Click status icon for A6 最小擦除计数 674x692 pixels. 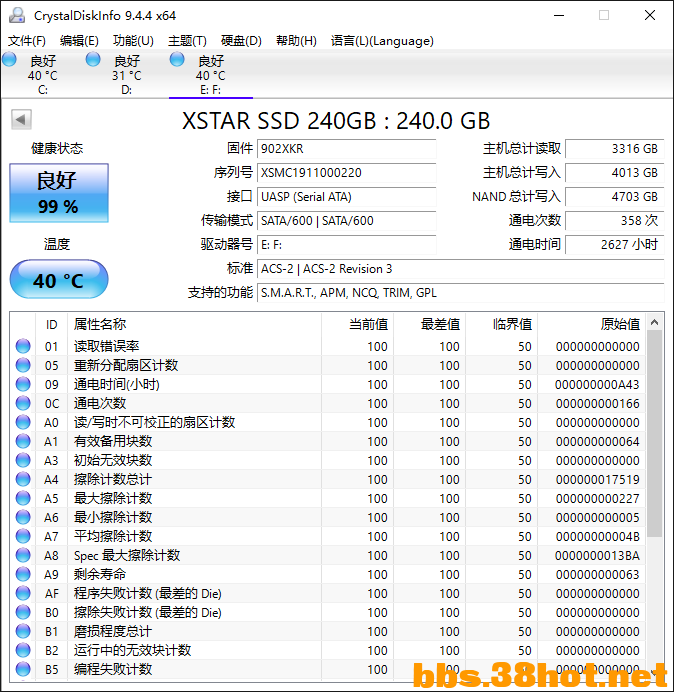23,517
